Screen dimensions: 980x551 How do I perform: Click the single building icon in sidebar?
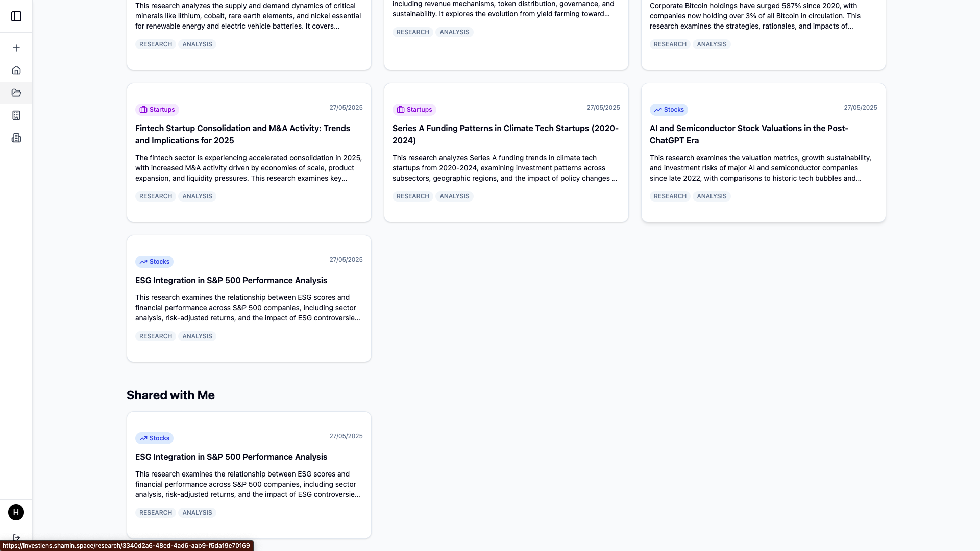click(16, 115)
